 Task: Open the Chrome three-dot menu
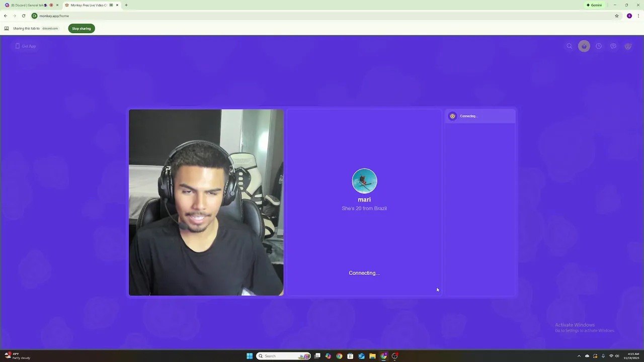(638, 16)
